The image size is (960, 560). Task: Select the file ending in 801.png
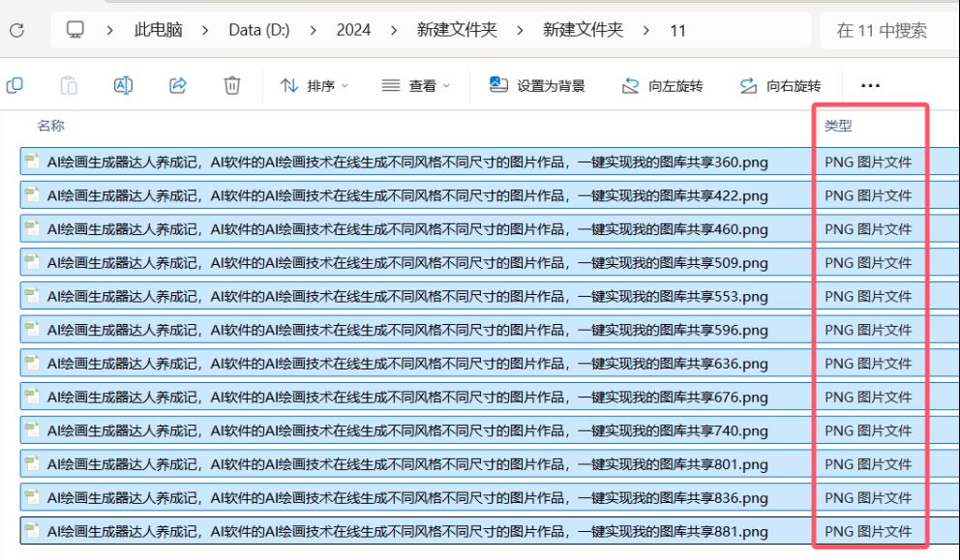489,464
